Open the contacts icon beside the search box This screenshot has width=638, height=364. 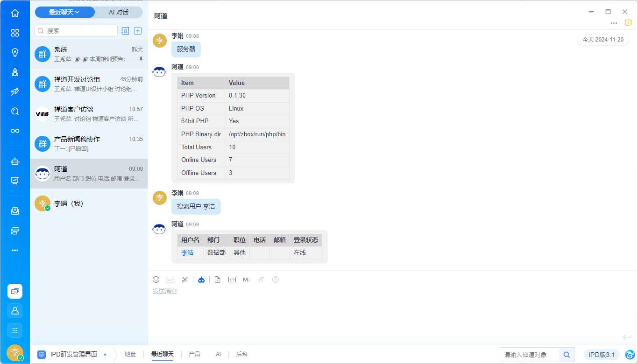(x=125, y=31)
